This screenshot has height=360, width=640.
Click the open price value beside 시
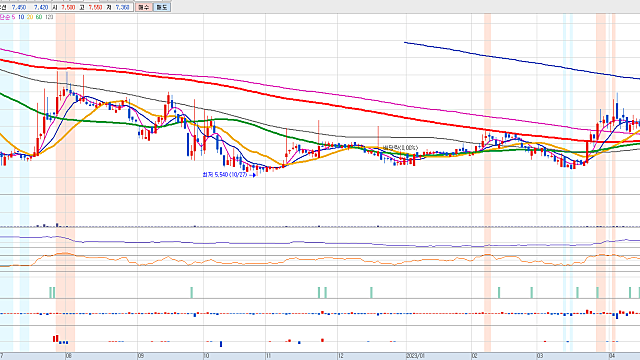[68, 7]
